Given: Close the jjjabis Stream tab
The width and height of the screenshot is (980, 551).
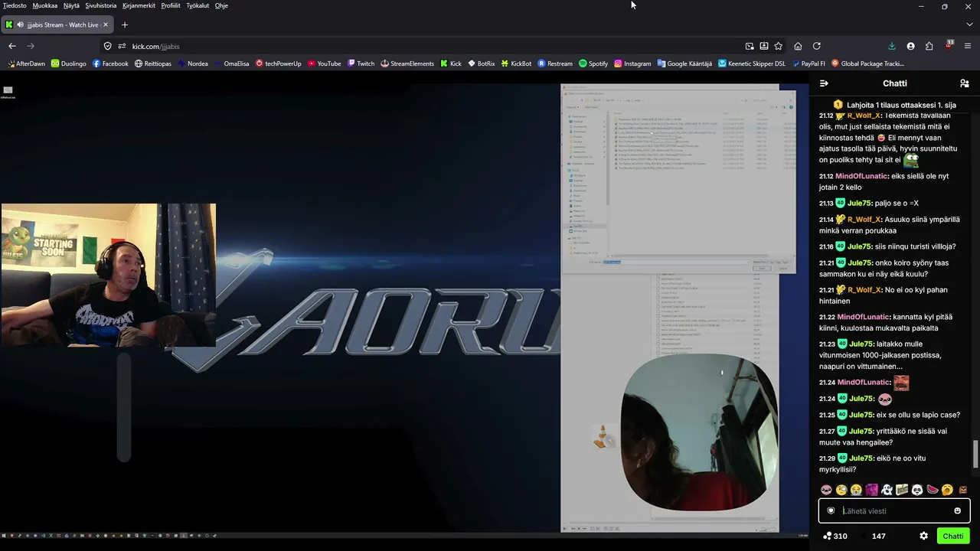Looking at the screenshot, I should point(106,24).
